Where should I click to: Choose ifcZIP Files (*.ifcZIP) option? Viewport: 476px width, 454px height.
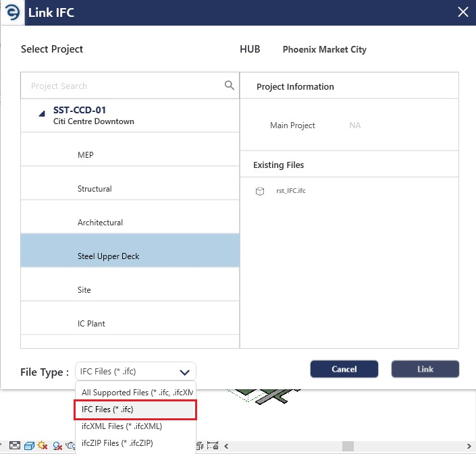pos(136,443)
